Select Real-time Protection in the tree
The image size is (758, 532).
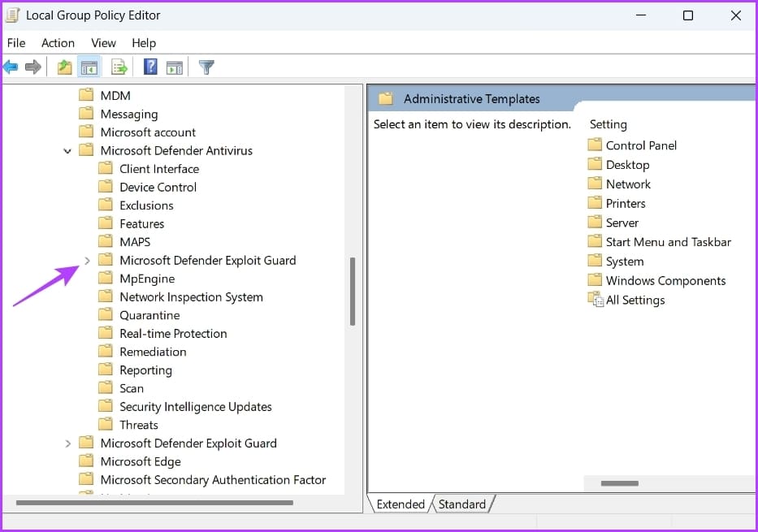173,333
